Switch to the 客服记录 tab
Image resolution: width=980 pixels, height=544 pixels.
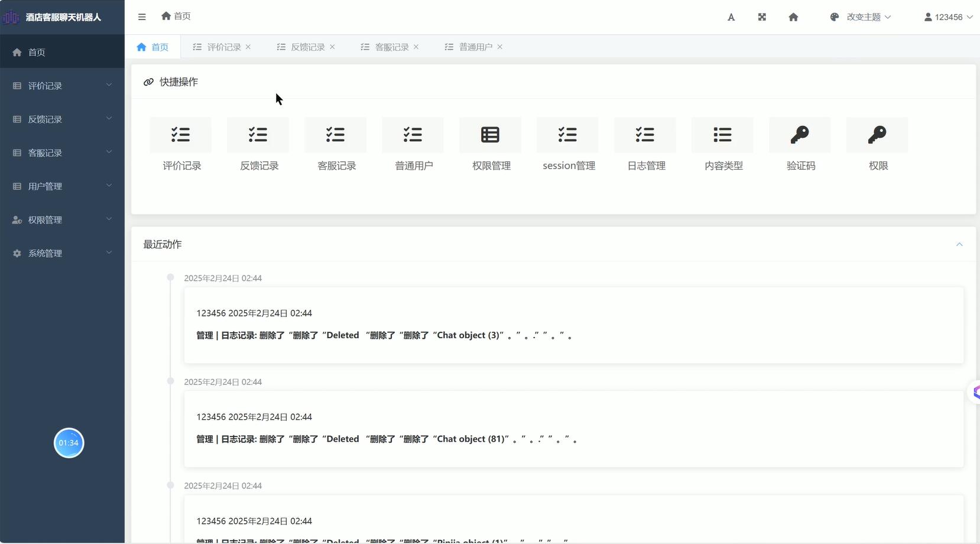[390, 47]
